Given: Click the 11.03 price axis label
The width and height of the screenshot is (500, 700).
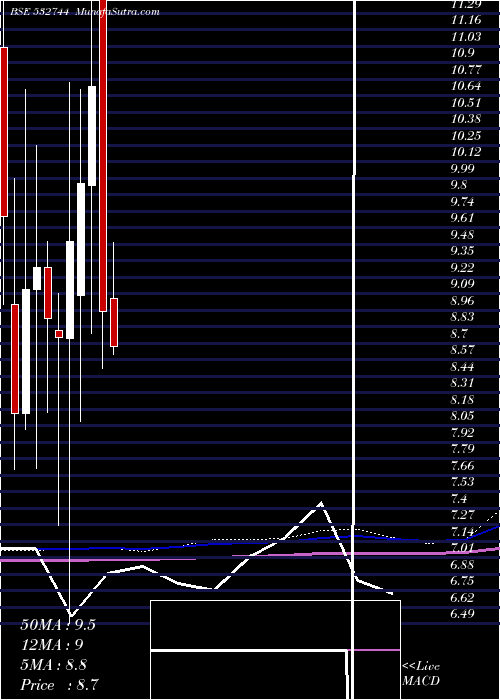Looking at the screenshot, I should (x=466, y=37).
